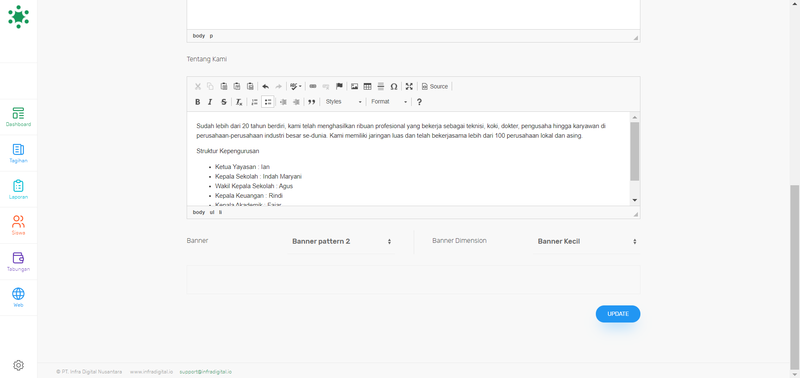
Task: Insert a table into the editor
Action: [367, 87]
